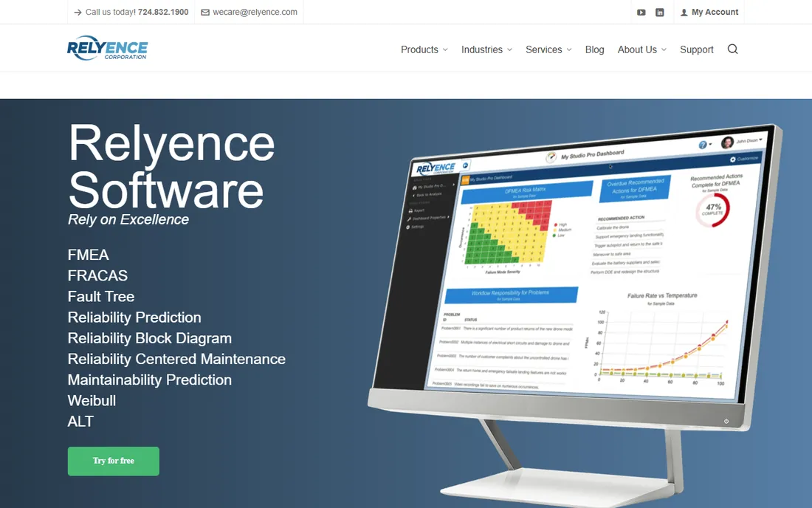The width and height of the screenshot is (812, 508).
Task: Click the Relyence Software heading
Action: click(171, 167)
